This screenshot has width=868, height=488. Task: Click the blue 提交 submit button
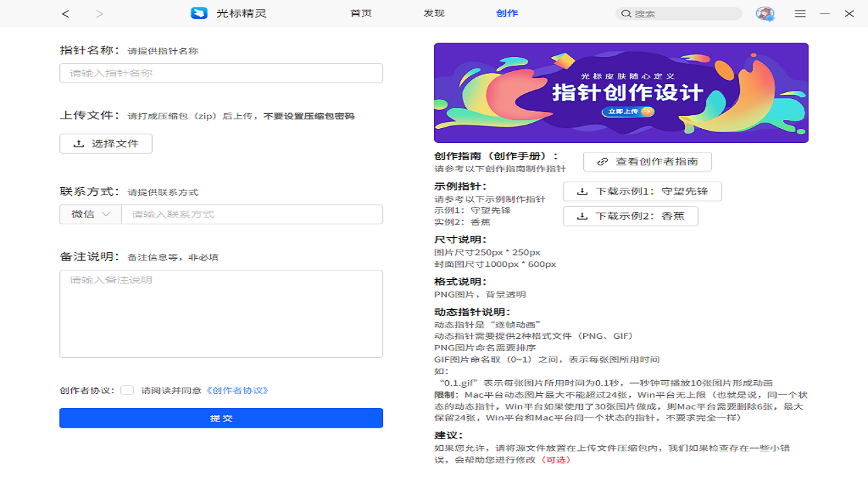click(x=221, y=418)
